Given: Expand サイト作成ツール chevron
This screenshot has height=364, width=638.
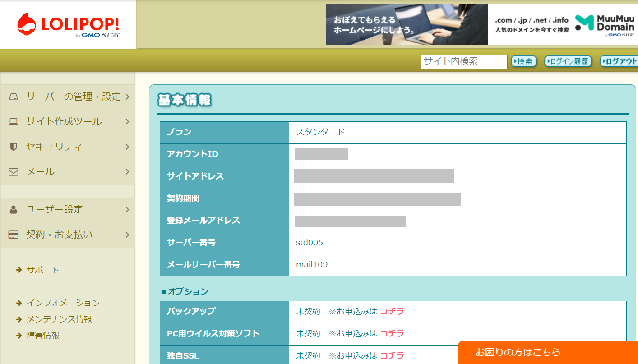Looking at the screenshot, I should click(x=127, y=121).
